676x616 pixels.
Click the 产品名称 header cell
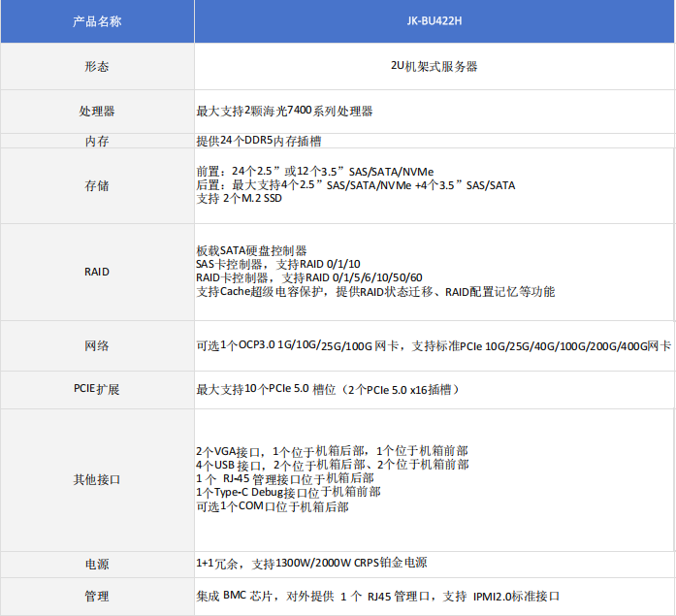coord(97,21)
